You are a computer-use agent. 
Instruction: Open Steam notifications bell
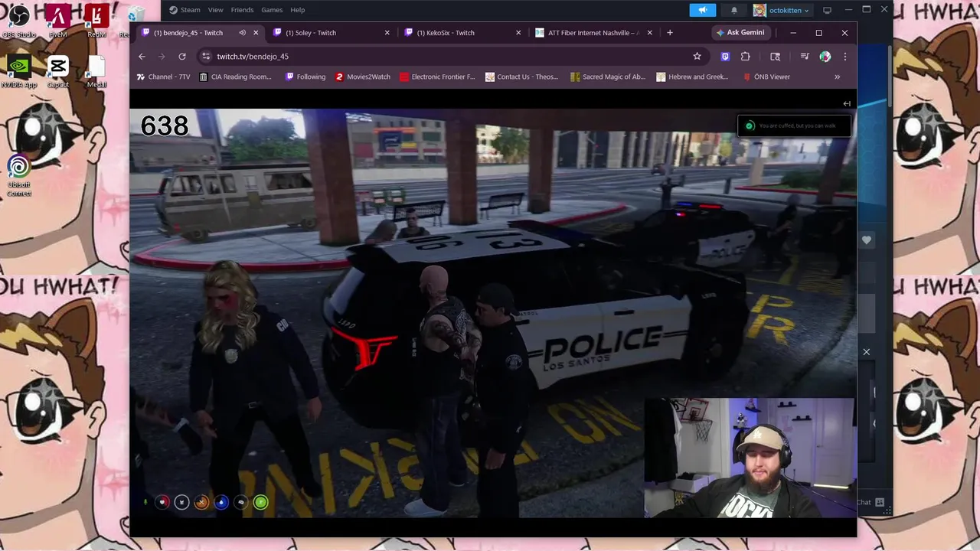click(x=733, y=10)
